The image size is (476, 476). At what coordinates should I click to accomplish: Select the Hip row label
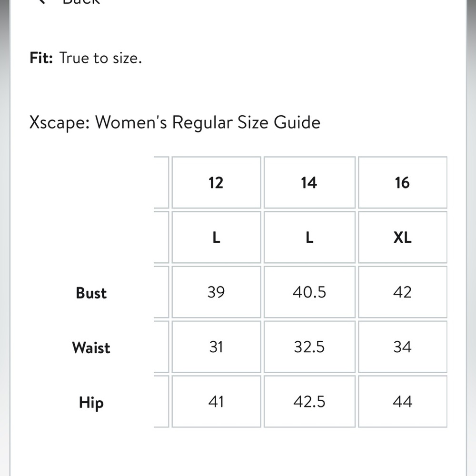click(91, 403)
